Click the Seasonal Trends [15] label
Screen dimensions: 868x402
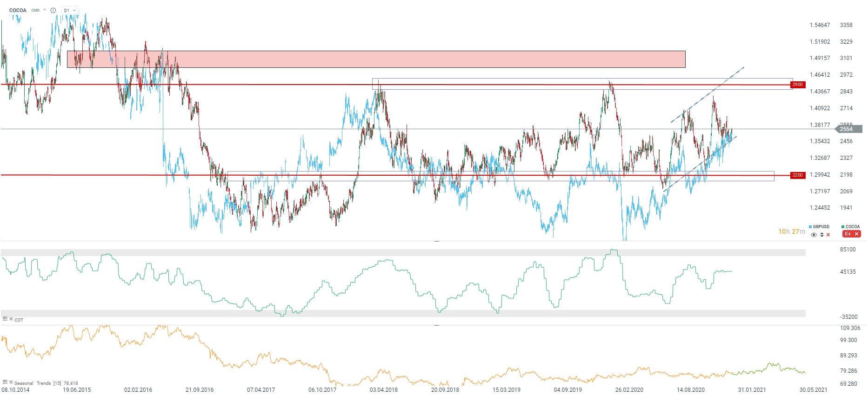pos(38,383)
